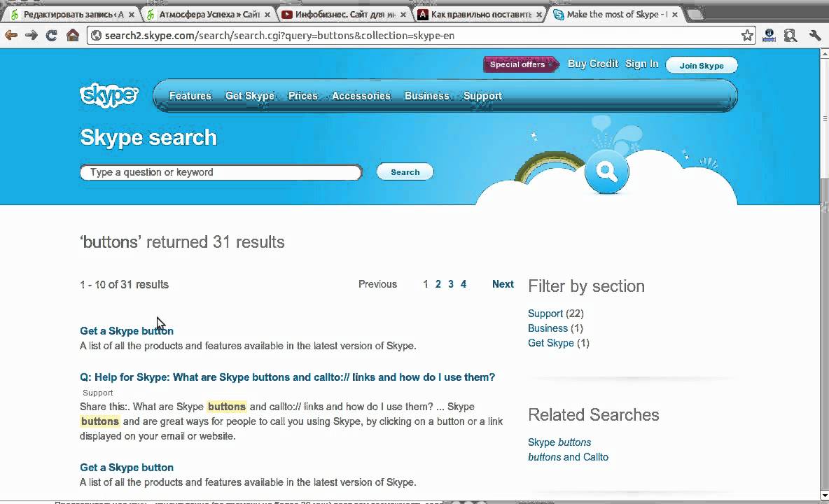
Task: Click the browser address bar URL
Action: (279, 36)
